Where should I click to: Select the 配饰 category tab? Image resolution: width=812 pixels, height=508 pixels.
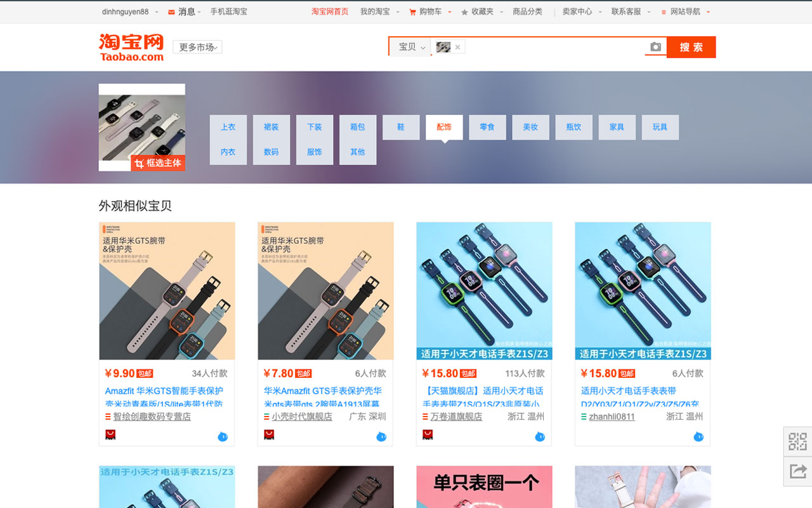point(444,127)
